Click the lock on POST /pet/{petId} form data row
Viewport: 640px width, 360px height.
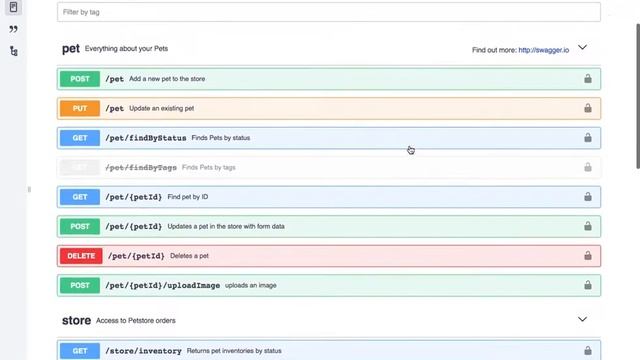588,226
